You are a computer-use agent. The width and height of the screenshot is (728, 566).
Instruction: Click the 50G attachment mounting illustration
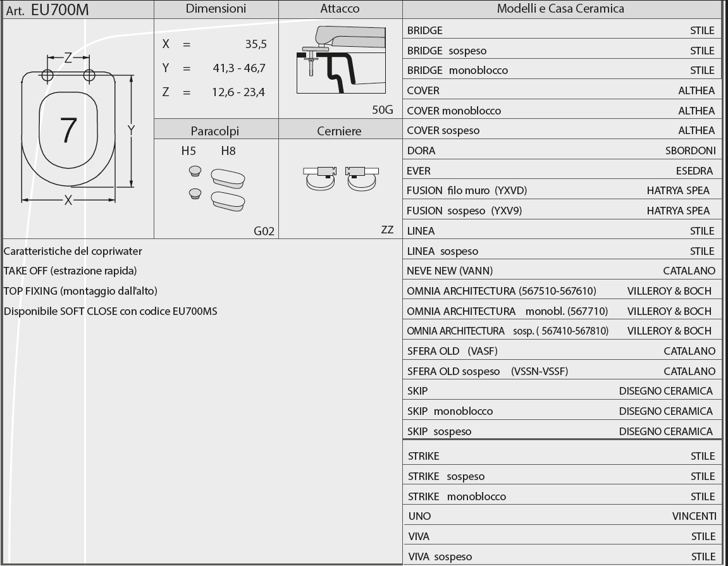coord(340,60)
